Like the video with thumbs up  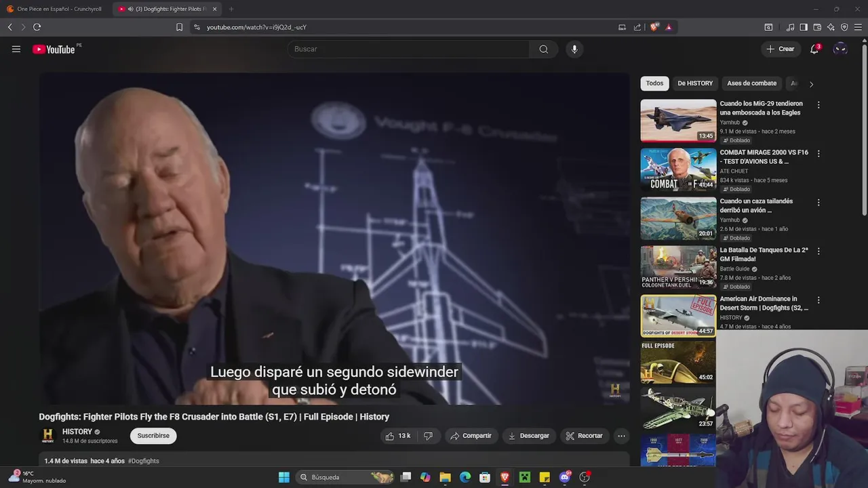[398, 436]
